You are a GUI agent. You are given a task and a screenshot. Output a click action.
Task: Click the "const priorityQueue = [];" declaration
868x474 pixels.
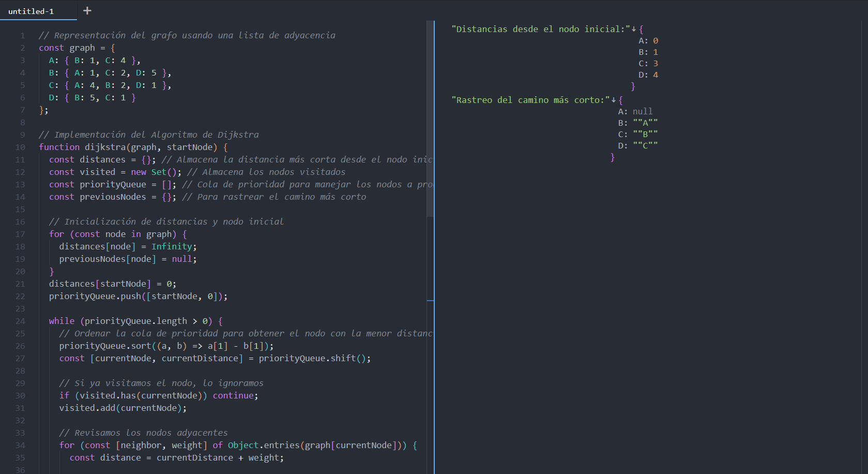click(113, 185)
